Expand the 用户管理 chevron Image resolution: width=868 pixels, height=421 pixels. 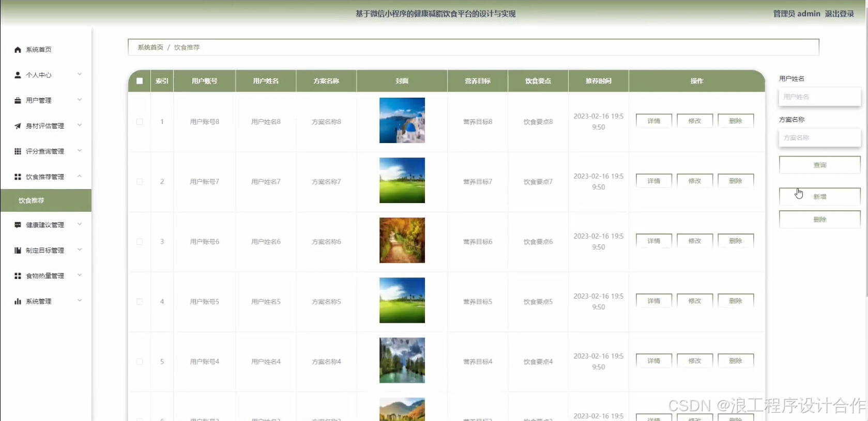pyautogui.click(x=80, y=100)
